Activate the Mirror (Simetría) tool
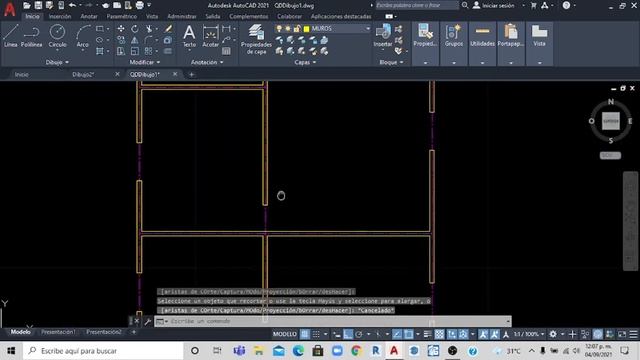Image resolution: width=640 pixels, height=360 pixels. click(x=134, y=40)
